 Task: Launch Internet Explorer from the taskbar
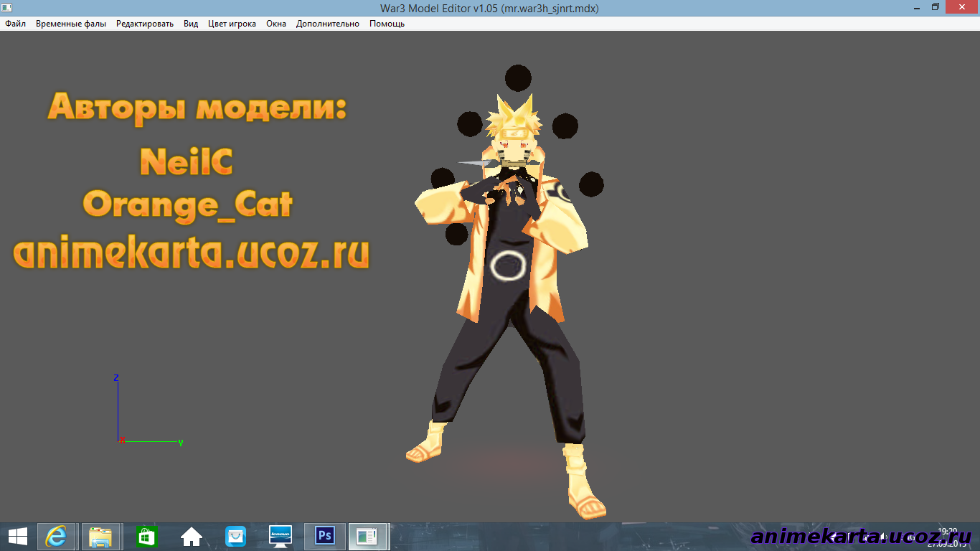[x=57, y=536]
